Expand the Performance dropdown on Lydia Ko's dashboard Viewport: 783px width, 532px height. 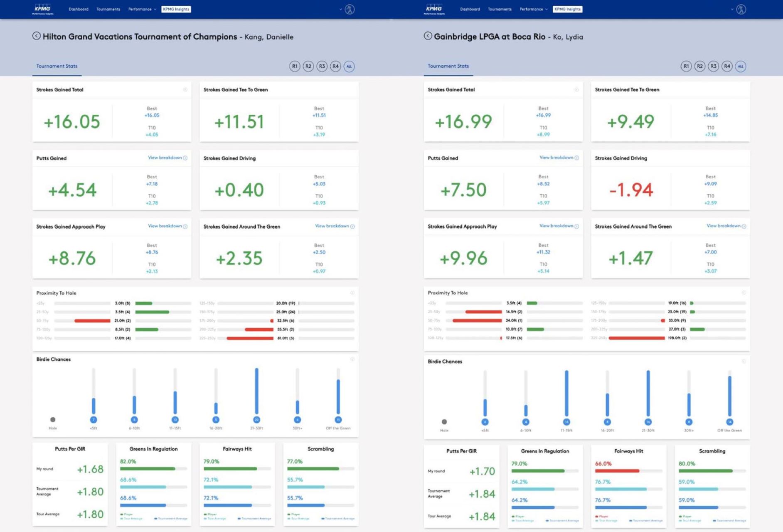(534, 9)
